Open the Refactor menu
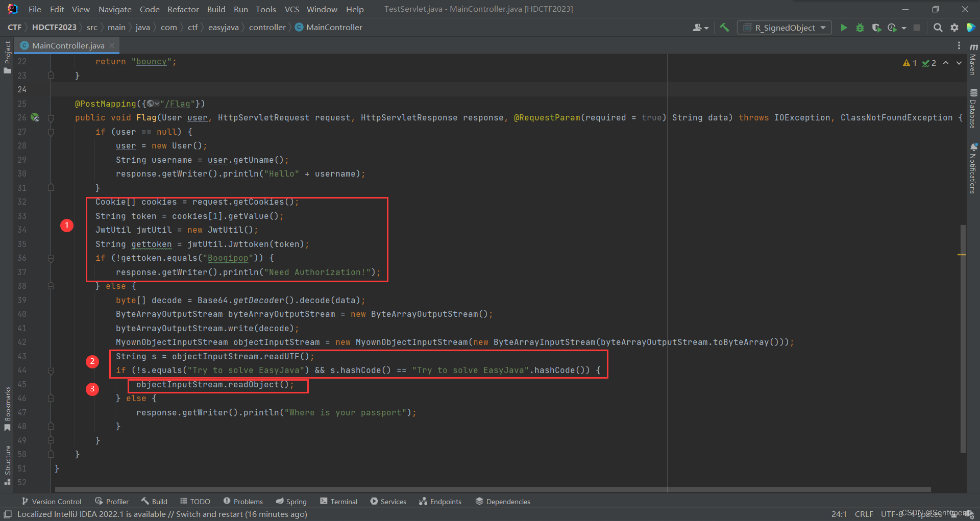The width and height of the screenshot is (980, 521). [x=183, y=9]
